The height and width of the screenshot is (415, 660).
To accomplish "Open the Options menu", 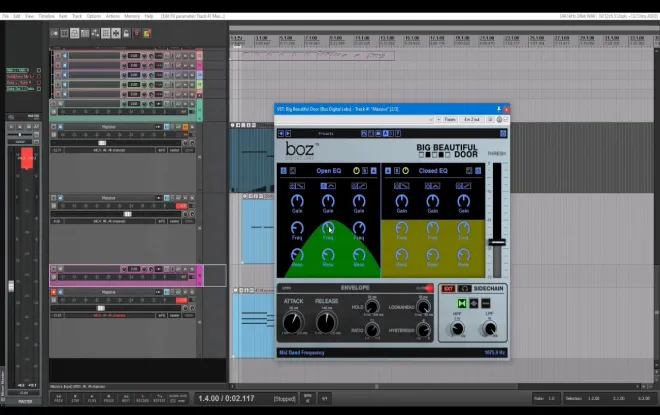I will click(x=93, y=16).
